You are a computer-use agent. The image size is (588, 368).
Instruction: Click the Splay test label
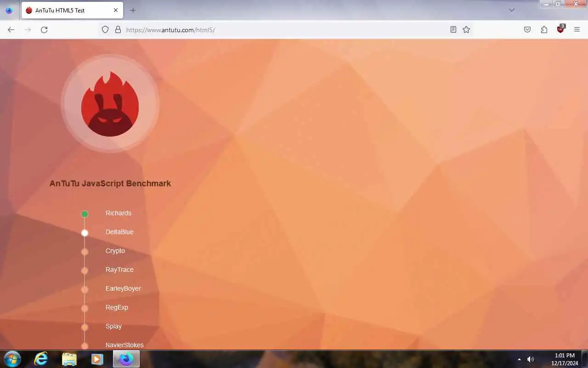[113, 326]
